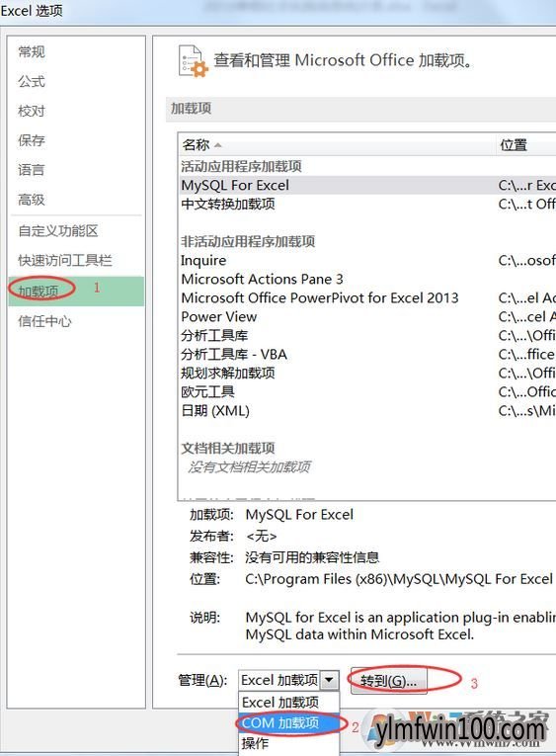Click the 转到(G)... button
The image size is (556, 756).
388,681
